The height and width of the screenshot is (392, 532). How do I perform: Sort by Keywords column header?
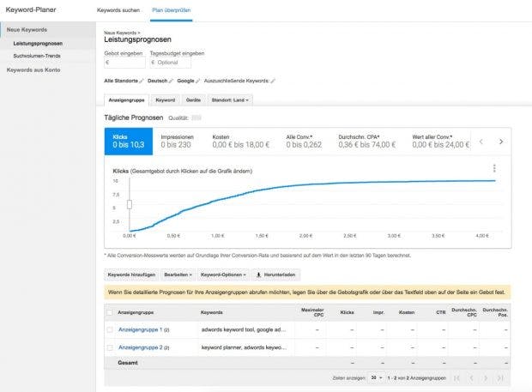pyautogui.click(x=211, y=312)
